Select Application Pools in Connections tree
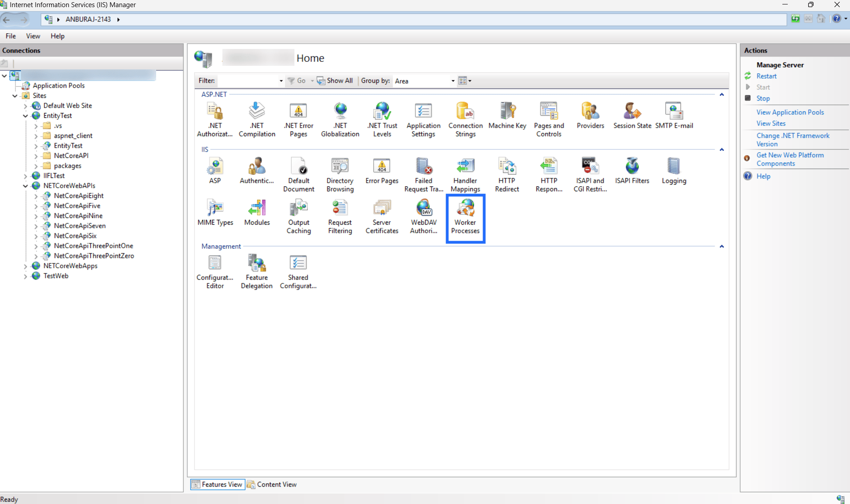This screenshot has width=850, height=504. coord(58,85)
